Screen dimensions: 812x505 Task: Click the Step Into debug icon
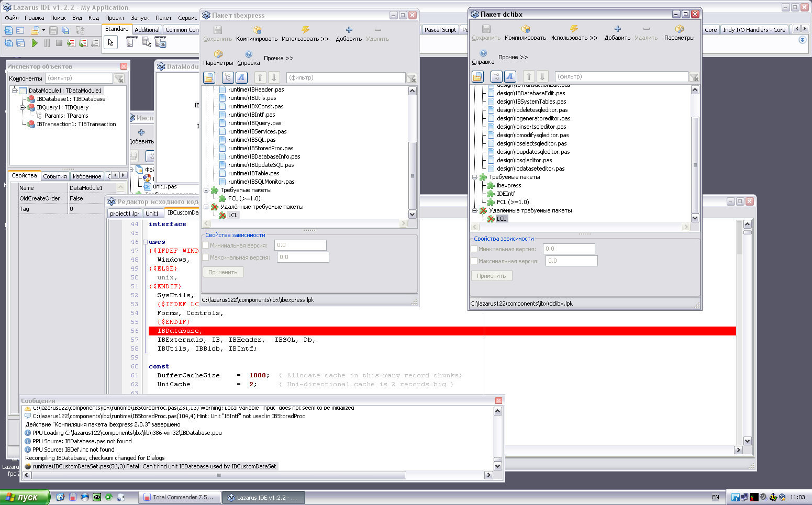tap(71, 43)
